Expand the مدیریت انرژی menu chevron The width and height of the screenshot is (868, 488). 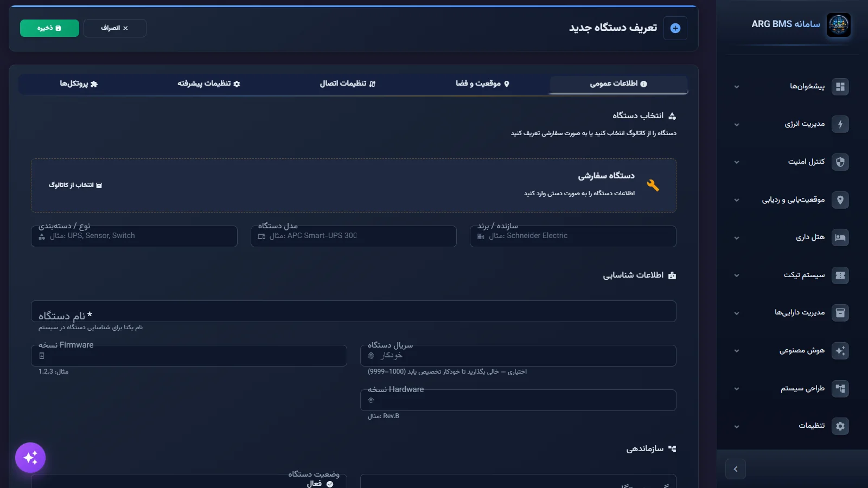click(737, 125)
